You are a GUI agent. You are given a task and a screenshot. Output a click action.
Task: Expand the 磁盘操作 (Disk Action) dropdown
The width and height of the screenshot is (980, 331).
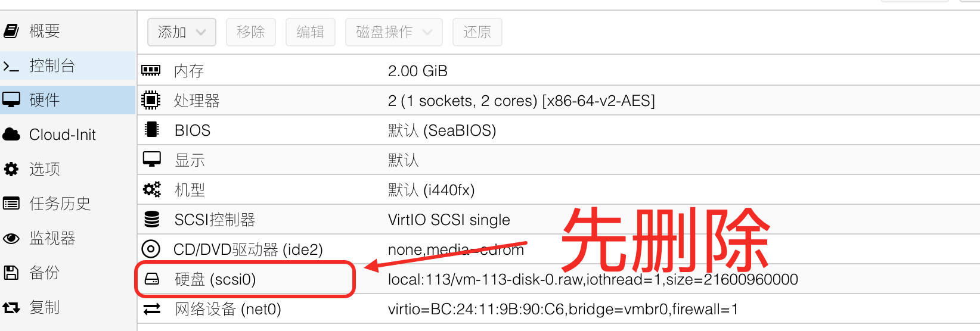(393, 32)
